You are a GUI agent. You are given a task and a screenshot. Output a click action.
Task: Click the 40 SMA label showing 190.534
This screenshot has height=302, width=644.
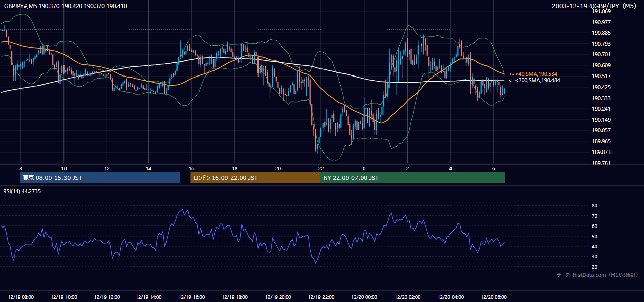pos(533,74)
